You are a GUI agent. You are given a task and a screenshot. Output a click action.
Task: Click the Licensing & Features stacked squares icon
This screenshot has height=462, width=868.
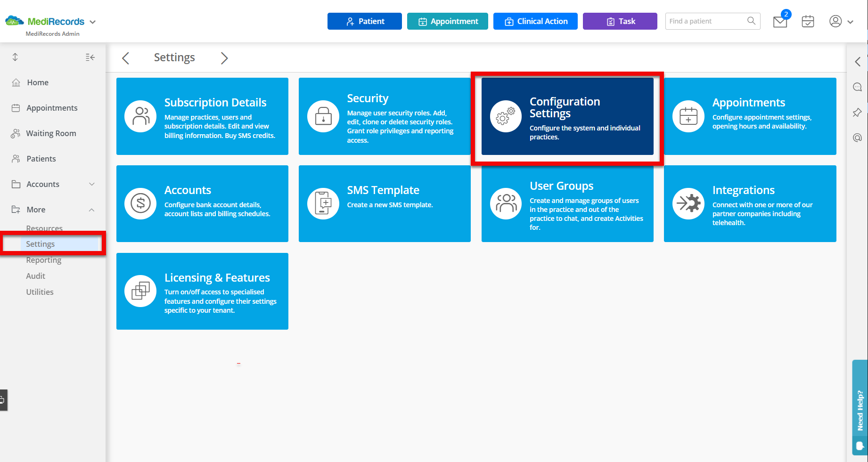[140, 291]
